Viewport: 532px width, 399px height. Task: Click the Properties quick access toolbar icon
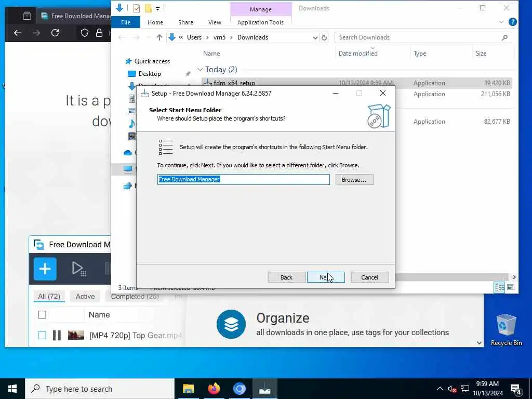tap(137, 8)
